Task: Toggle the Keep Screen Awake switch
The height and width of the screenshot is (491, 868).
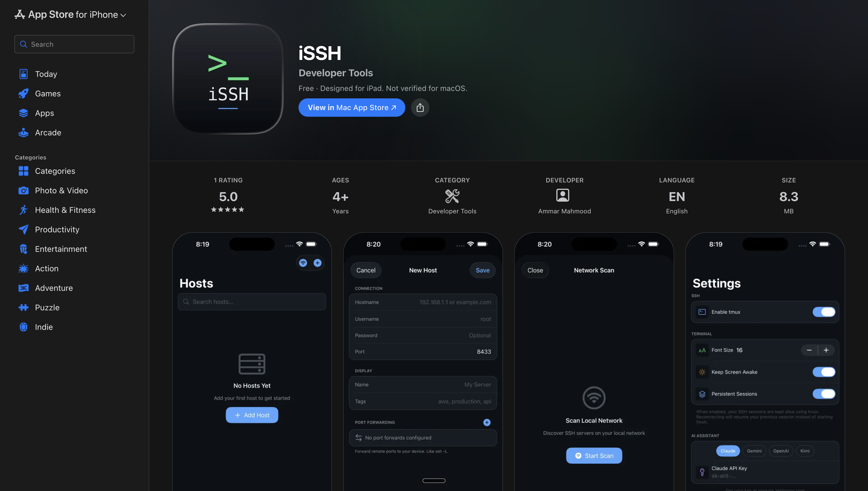Action: click(x=824, y=372)
